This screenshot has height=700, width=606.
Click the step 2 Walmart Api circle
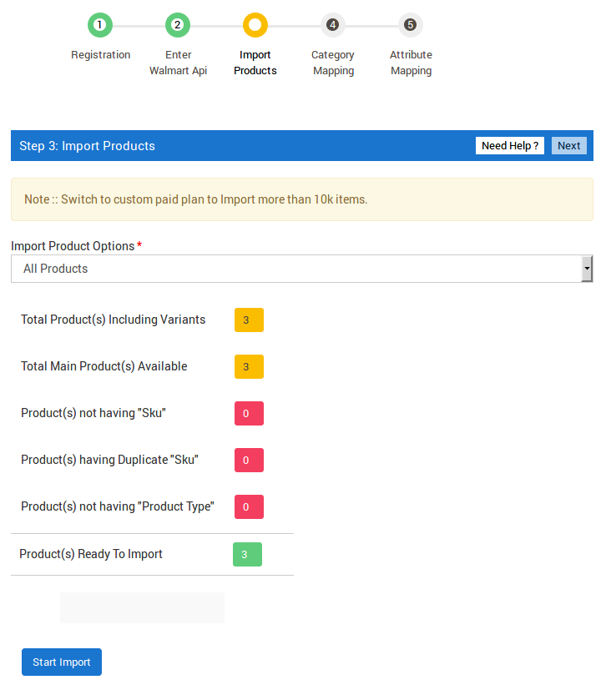(x=178, y=25)
